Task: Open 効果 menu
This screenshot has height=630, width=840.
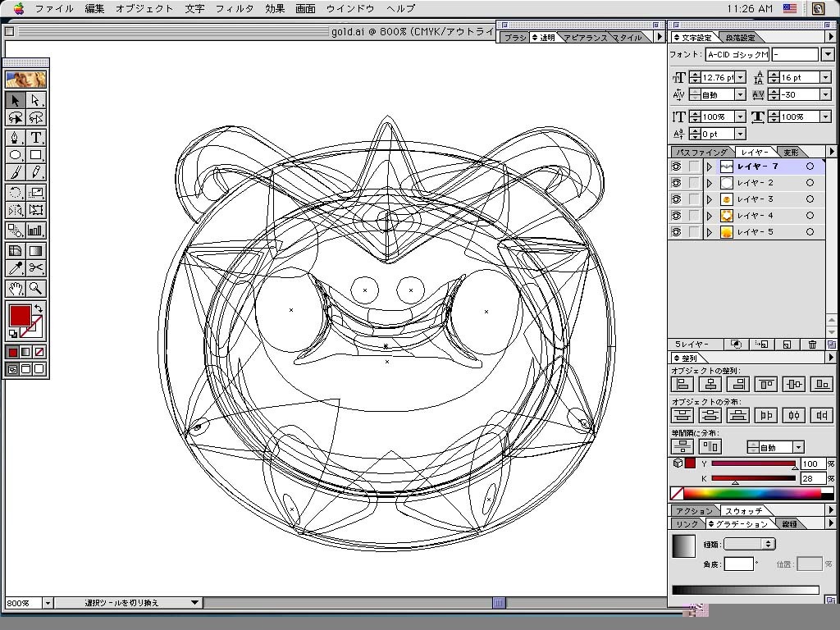Action: [274, 8]
